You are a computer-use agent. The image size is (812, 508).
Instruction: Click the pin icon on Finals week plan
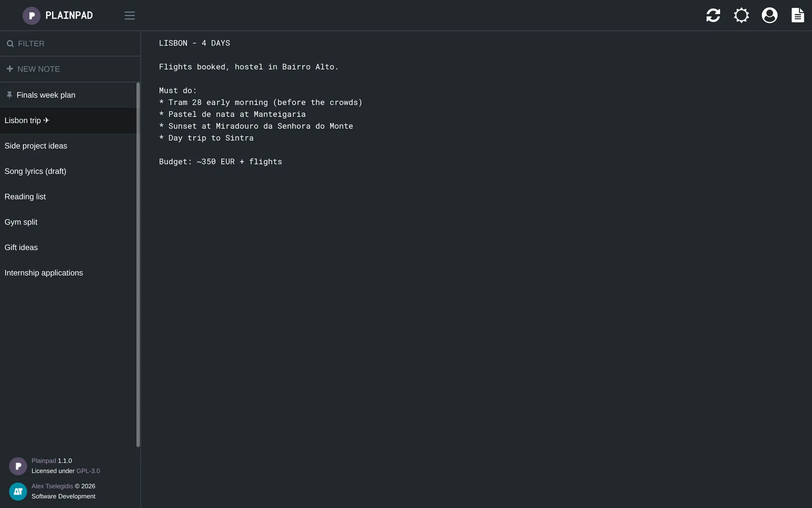[x=9, y=95]
